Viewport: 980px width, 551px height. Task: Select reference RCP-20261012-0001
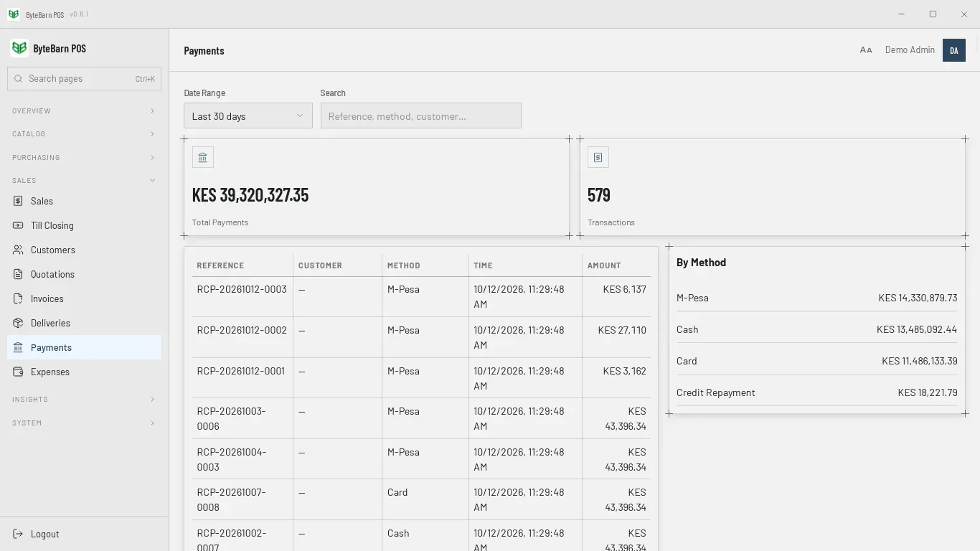(x=241, y=372)
